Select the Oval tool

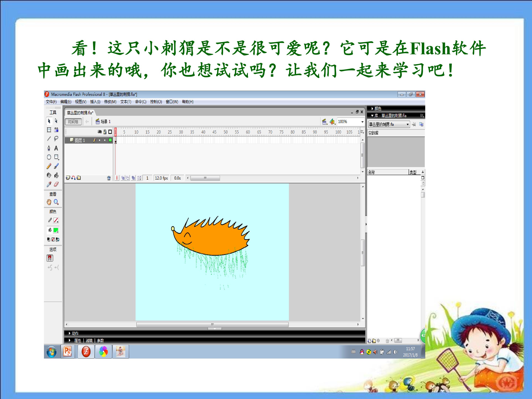click(49, 157)
